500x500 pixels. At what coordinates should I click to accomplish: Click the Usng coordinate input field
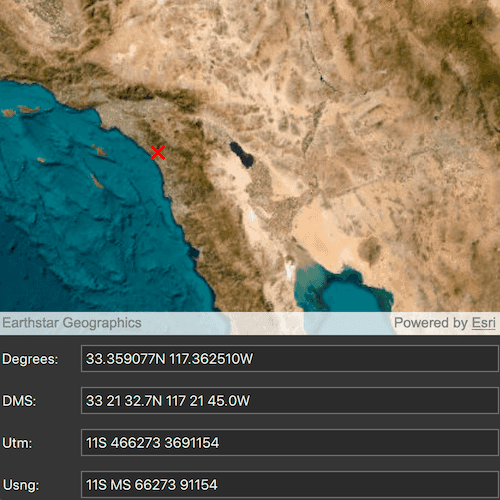[x=290, y=485]
